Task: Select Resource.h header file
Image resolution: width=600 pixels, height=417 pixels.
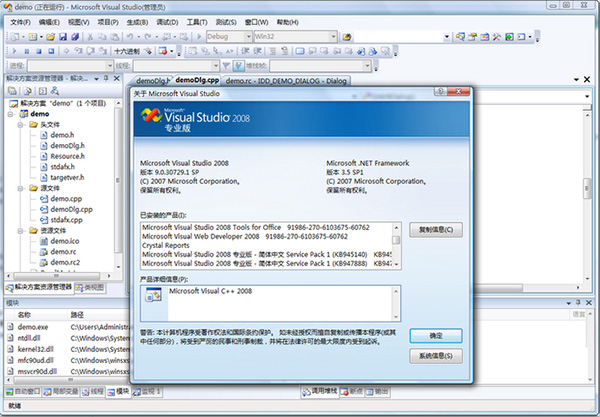Action: click(67, 156)
